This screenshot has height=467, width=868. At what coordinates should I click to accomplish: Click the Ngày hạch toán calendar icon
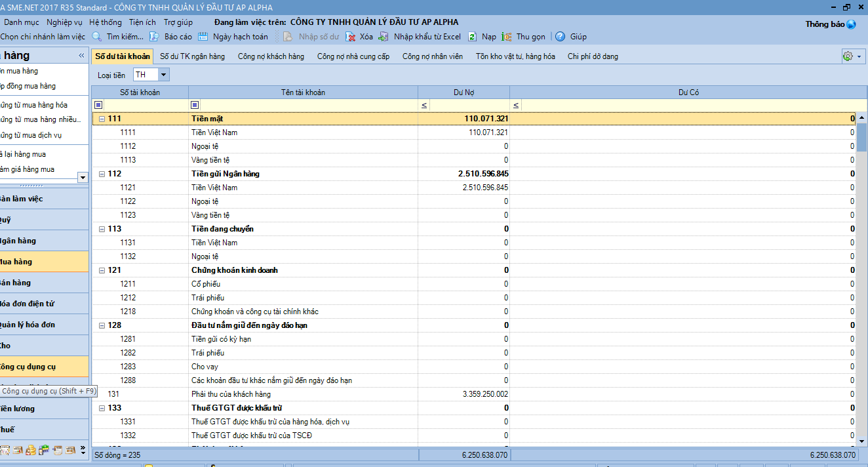point(203,37)
